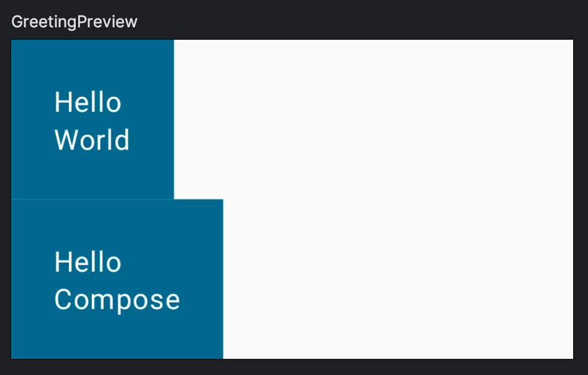
Task: Click white area right of Hello World block
Action: coord(372,118)
